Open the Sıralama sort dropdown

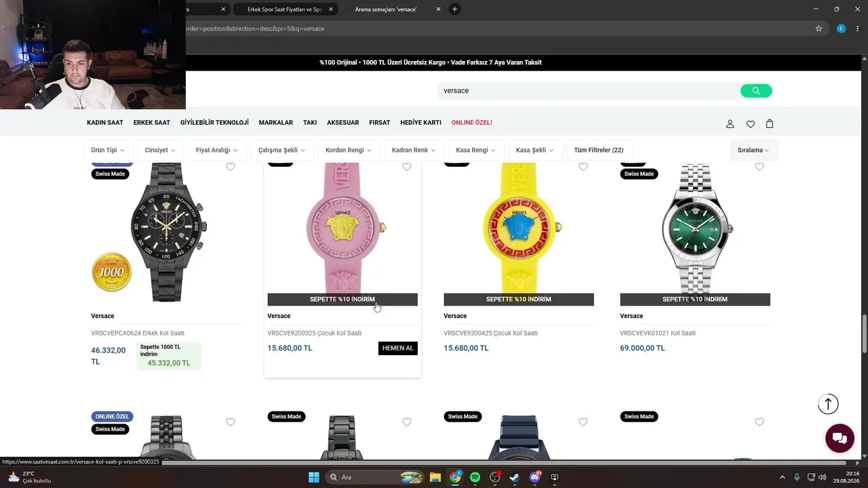click(x=753, y=150)
